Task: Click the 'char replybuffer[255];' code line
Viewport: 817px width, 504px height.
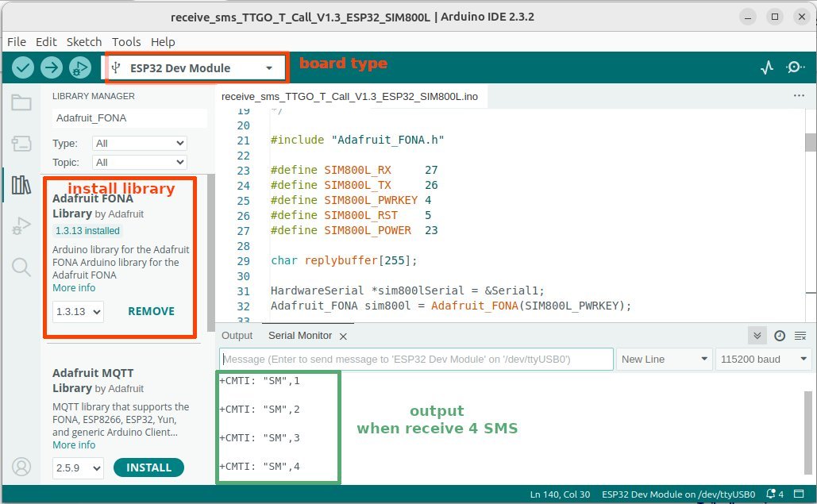Action: [x=344, y=260]
